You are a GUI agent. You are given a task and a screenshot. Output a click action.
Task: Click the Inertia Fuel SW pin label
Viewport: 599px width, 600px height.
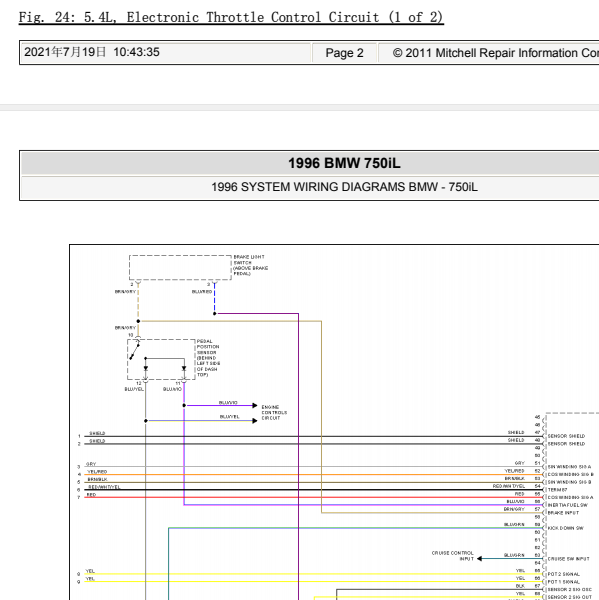click(x=567, y=505)
